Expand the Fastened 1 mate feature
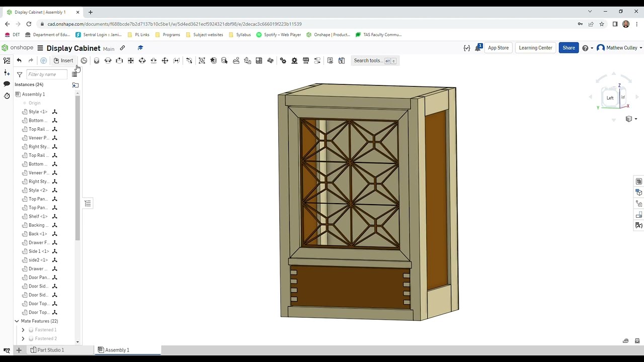The width and height of the screenshot is (644, 362). click(x=23, y=330)
